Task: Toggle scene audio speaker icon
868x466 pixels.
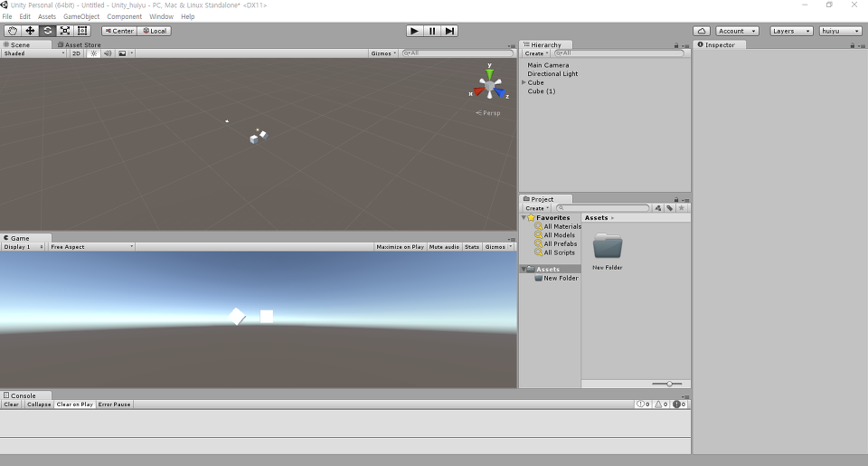Action: coord(108,53)
